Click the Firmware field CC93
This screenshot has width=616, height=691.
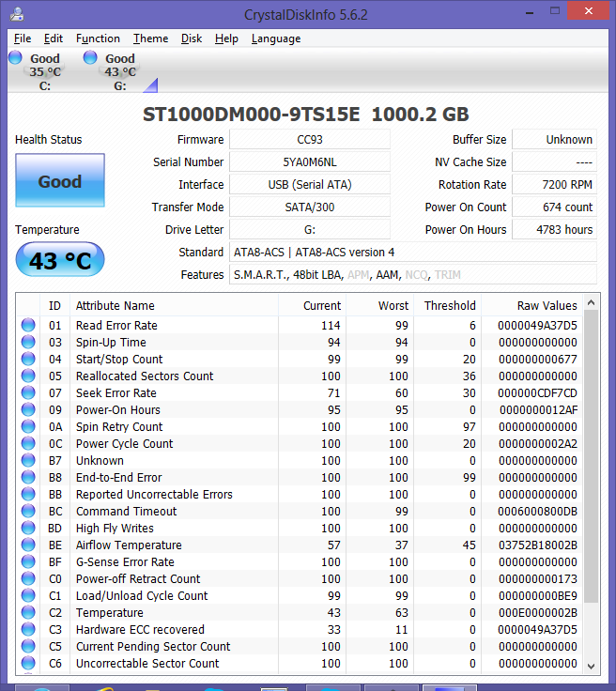pyautogui.click(x=310, y=140)
